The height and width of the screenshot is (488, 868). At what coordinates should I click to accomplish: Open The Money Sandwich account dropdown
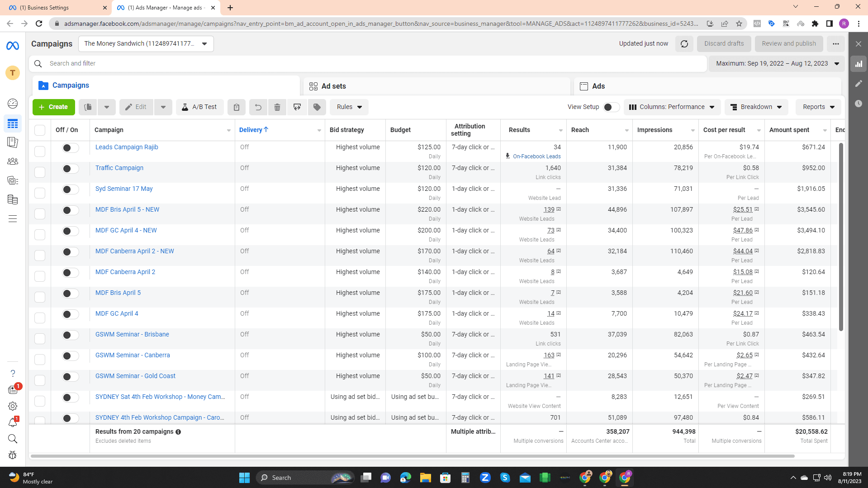[146, 44]
